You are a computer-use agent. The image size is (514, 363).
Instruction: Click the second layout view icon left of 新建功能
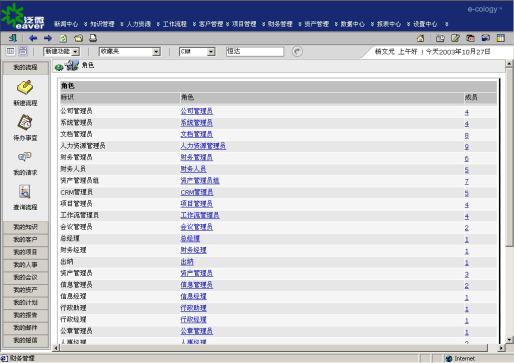coord(23,51)
